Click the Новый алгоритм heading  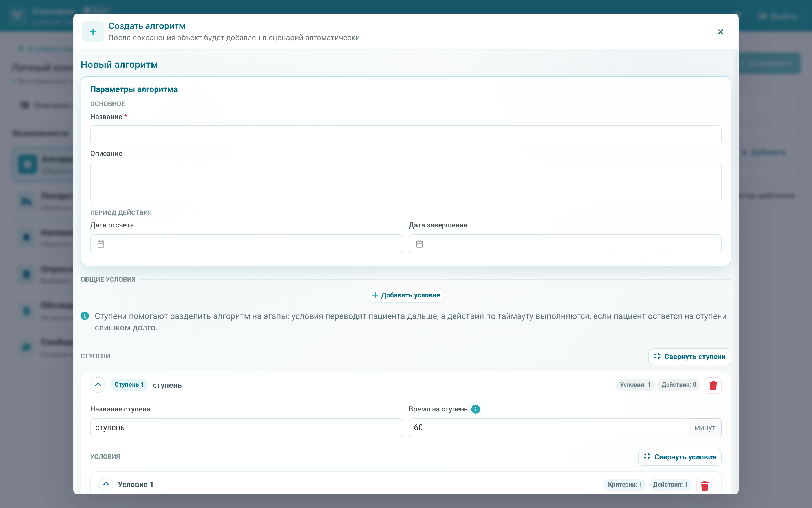click(x=119, y=65)
